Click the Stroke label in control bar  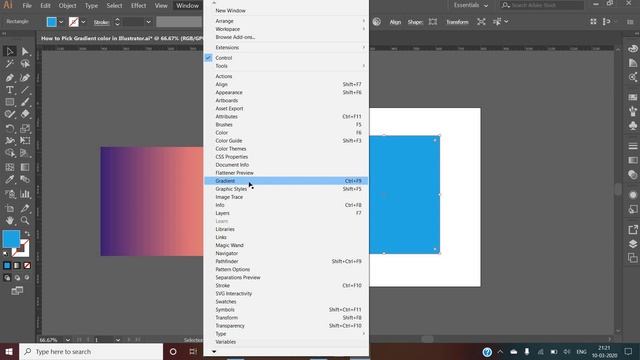coord(101,22)
